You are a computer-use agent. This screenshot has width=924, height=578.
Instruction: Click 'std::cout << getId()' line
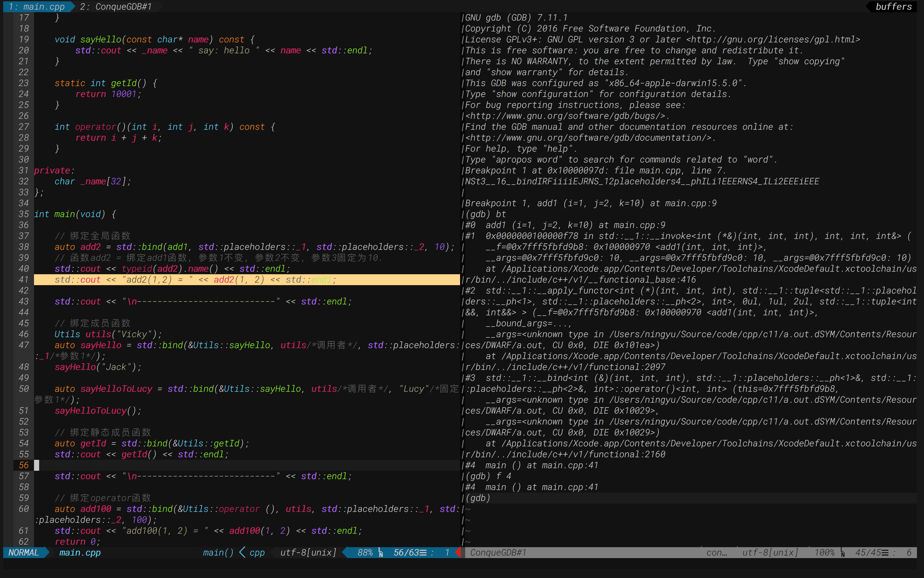coord(141,454)
